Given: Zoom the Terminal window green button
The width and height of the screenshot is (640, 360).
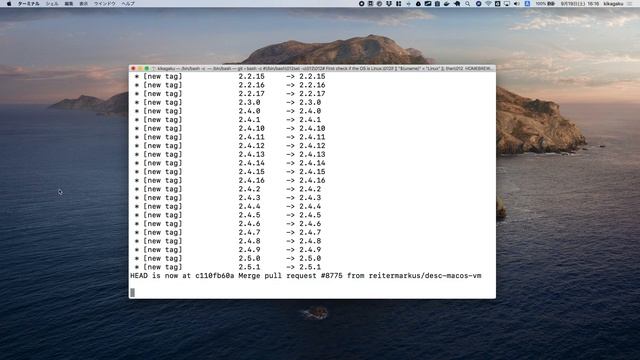Looking at the screenshot, I should [147, 69].
